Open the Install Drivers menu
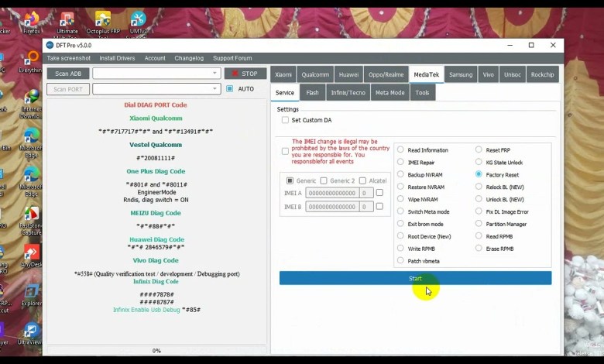The height and width of the screenshot is (364, 604). point(117,58)
